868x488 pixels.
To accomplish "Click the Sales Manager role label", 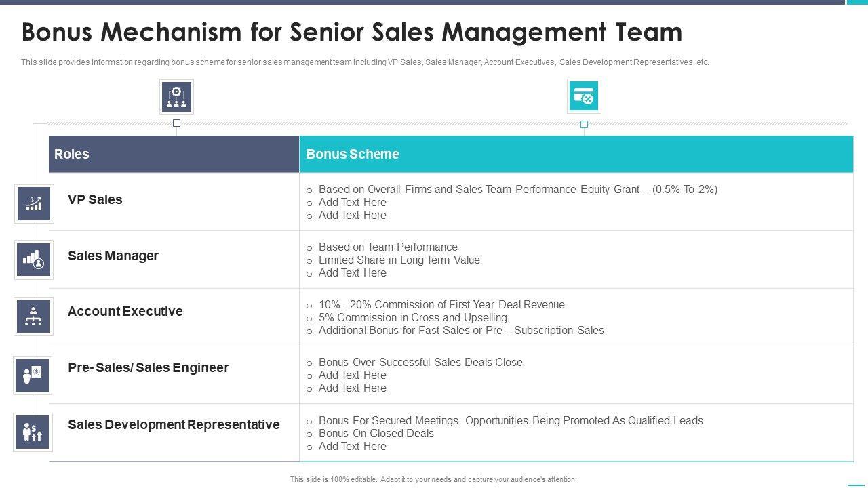I will click(x=113, y=256).
